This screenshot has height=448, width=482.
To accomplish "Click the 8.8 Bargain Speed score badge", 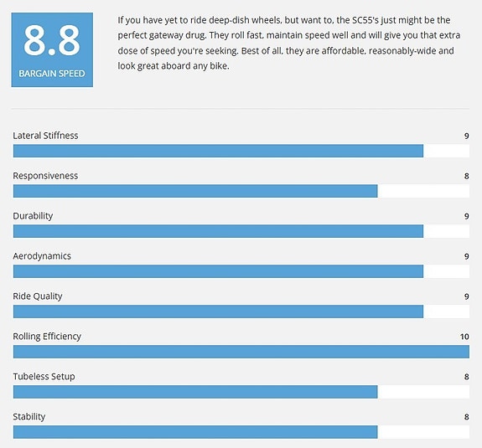I will coord(52,49).
